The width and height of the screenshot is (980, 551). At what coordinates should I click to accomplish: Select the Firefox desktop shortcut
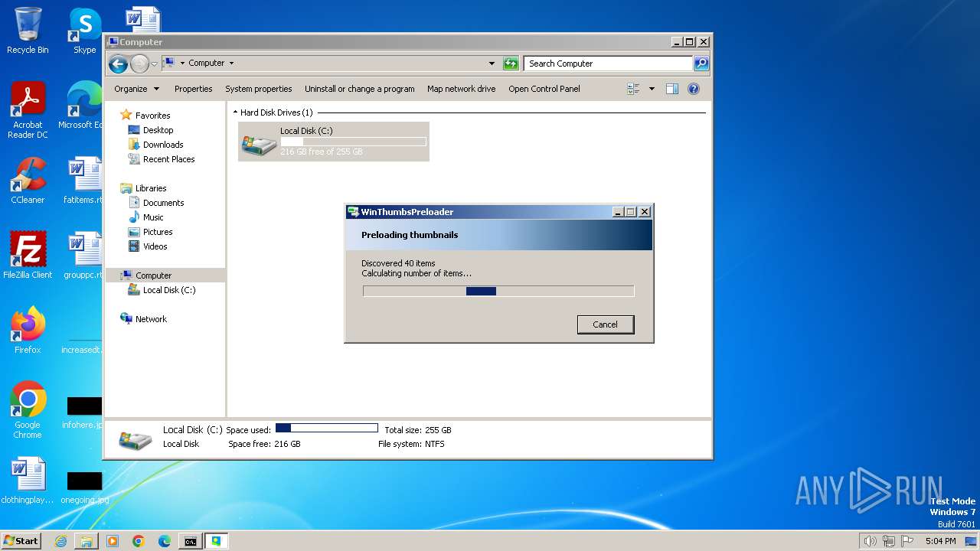[x=28, y=330]
